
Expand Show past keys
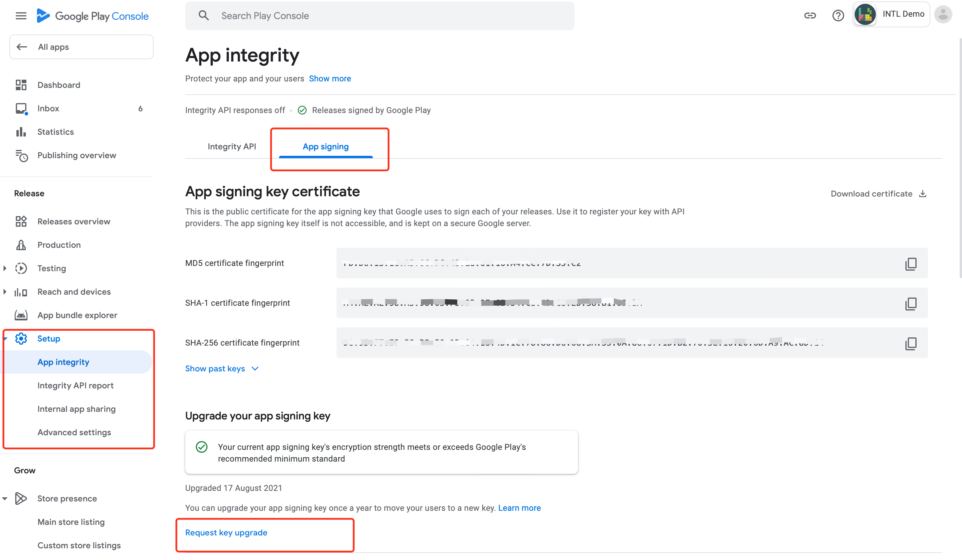(215, 368)
